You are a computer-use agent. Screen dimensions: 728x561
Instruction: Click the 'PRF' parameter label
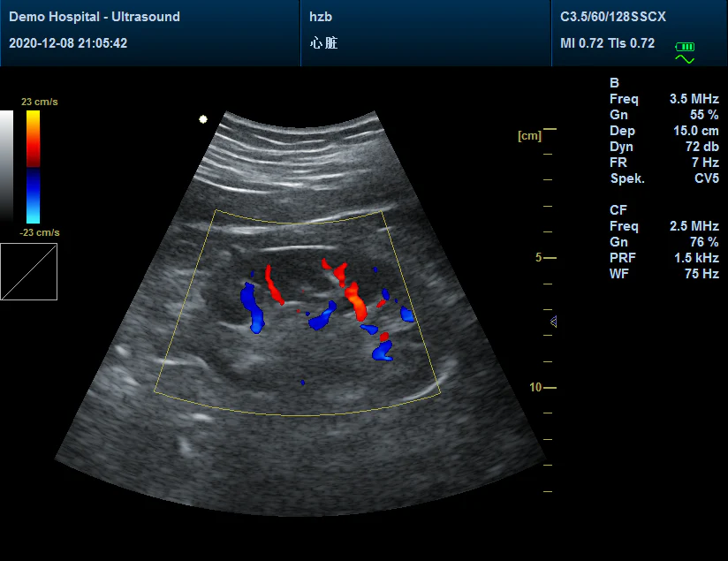click(623, 258)
